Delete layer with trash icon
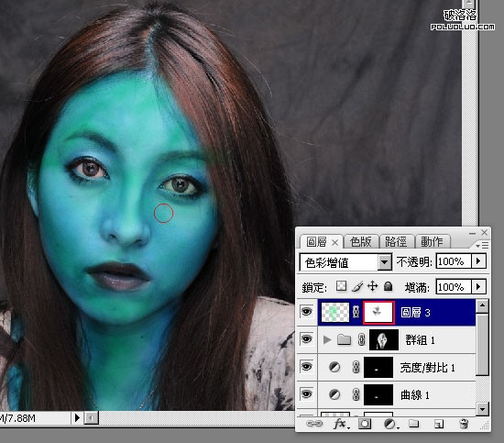This screenshot has height=443, width=504. pyautogui.click(x=464, y=424)
